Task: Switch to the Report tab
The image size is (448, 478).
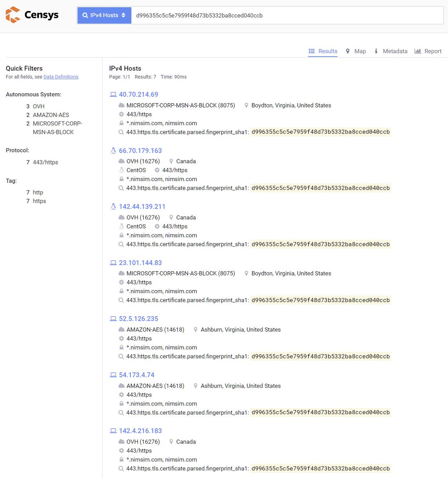Action: tap(428, 51)
